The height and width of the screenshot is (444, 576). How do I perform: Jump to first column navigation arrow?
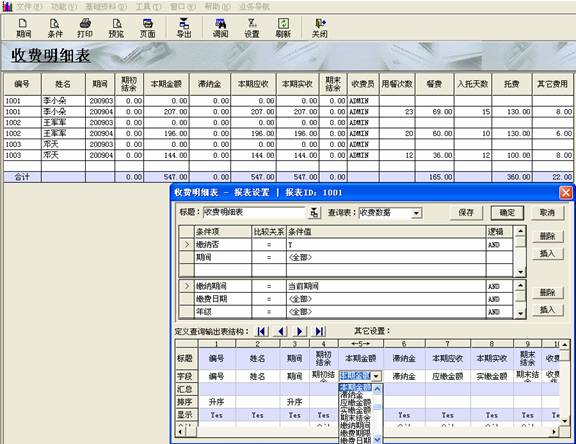pyautogui.click(x=261, y=331)
